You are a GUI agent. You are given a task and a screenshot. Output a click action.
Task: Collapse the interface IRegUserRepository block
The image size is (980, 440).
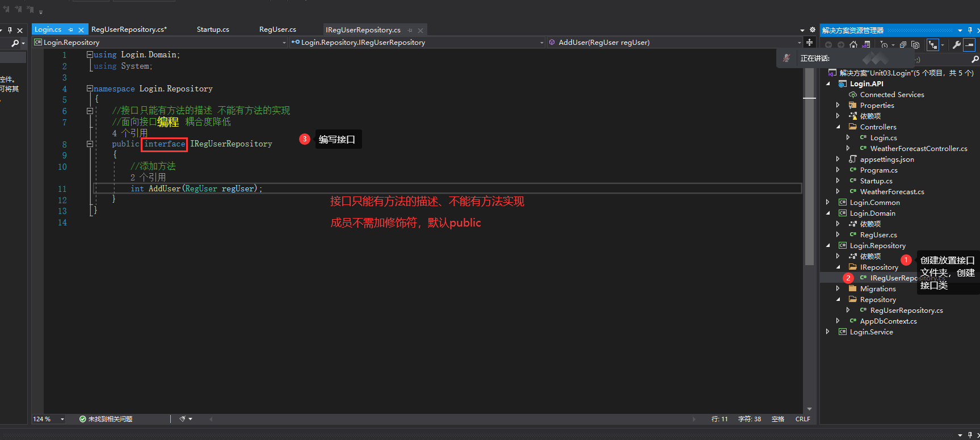[90, 144]
